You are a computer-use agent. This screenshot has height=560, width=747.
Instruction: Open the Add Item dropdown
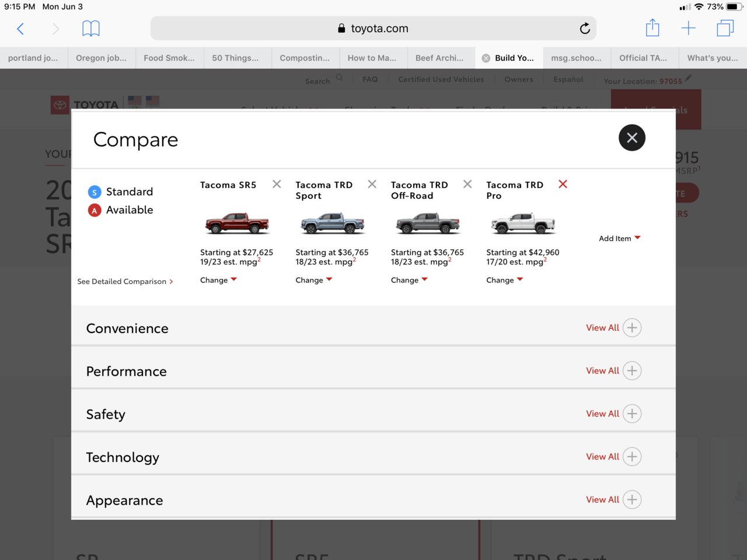tap(620, 239)
